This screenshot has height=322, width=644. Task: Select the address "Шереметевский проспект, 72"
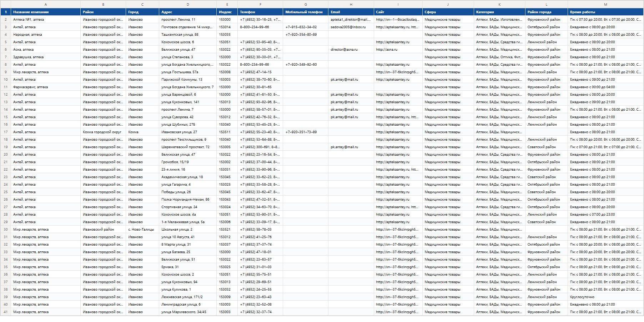(x=188, y=147)
